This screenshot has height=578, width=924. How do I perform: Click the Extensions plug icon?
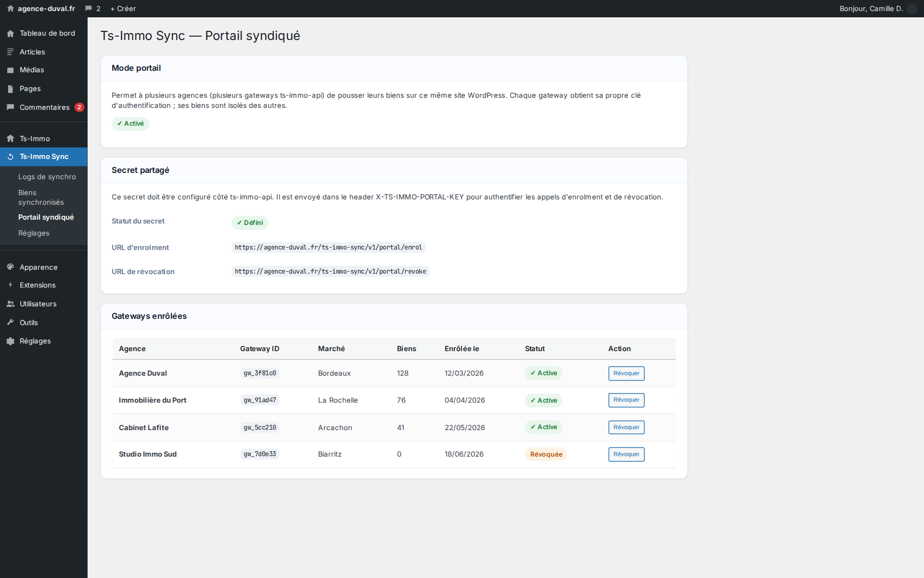(11, 285)
